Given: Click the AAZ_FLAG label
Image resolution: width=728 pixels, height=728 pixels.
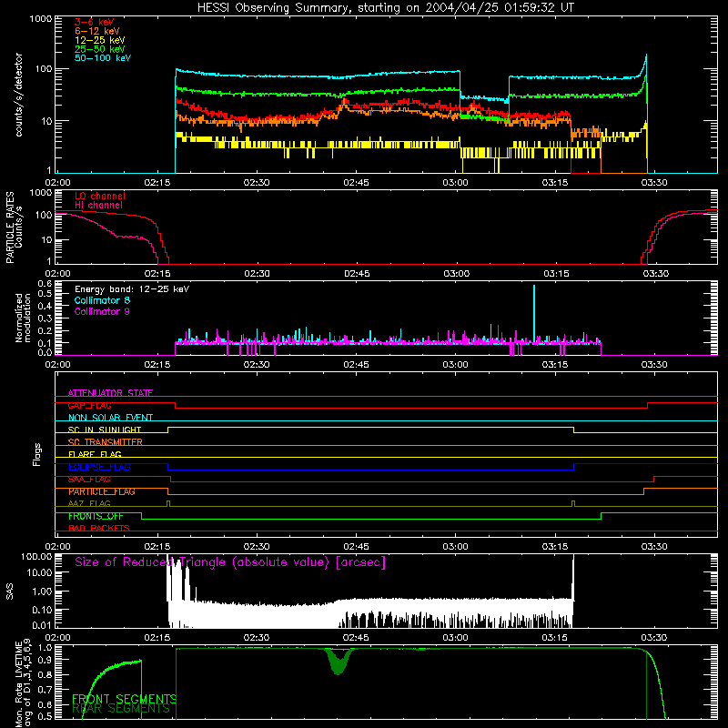Looking at the screenshot, I should pos(89,503).
